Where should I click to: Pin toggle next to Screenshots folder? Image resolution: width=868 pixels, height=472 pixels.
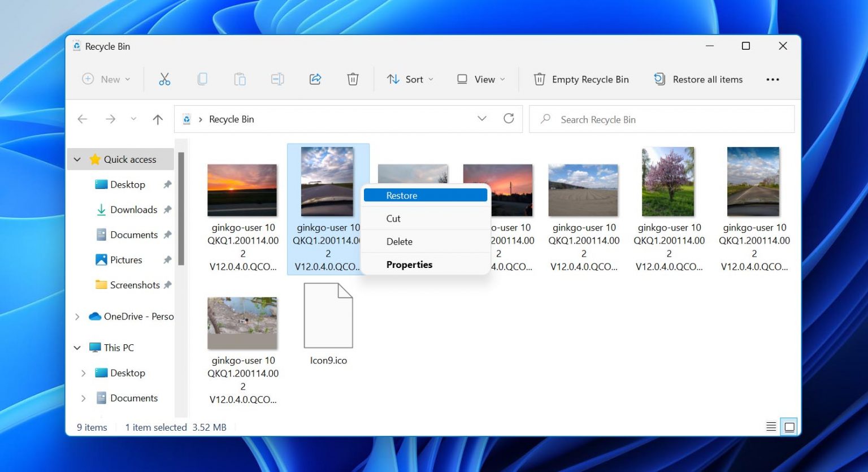click(x=168, y=285)
